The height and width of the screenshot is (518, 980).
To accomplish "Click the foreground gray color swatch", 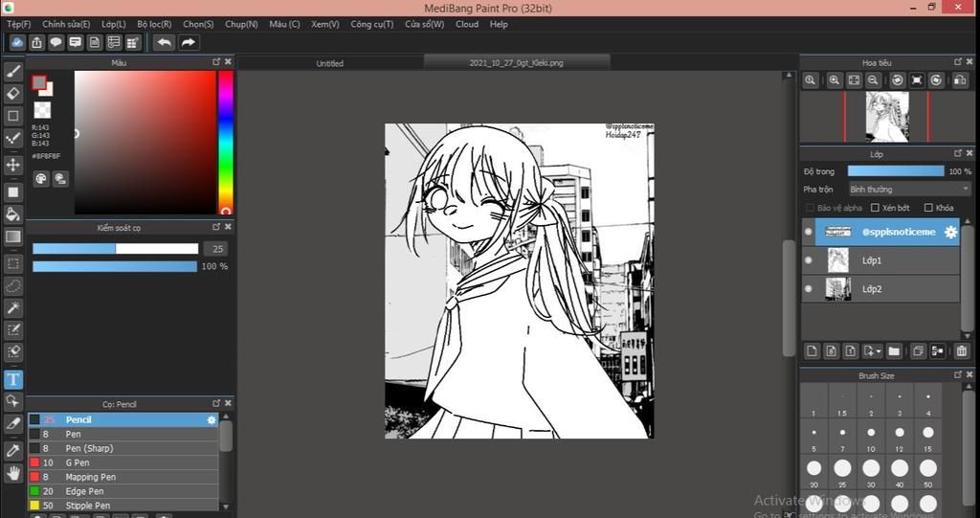I will click(39, 82).
